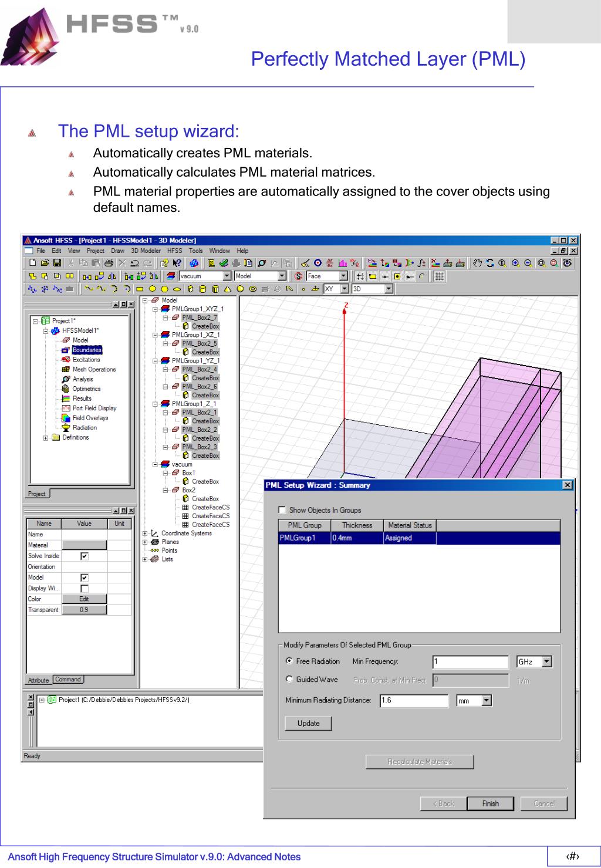This screenshot has height=868, width=601.
Task: Select the Draw Torus tool
Action: (x=253, y=289)
